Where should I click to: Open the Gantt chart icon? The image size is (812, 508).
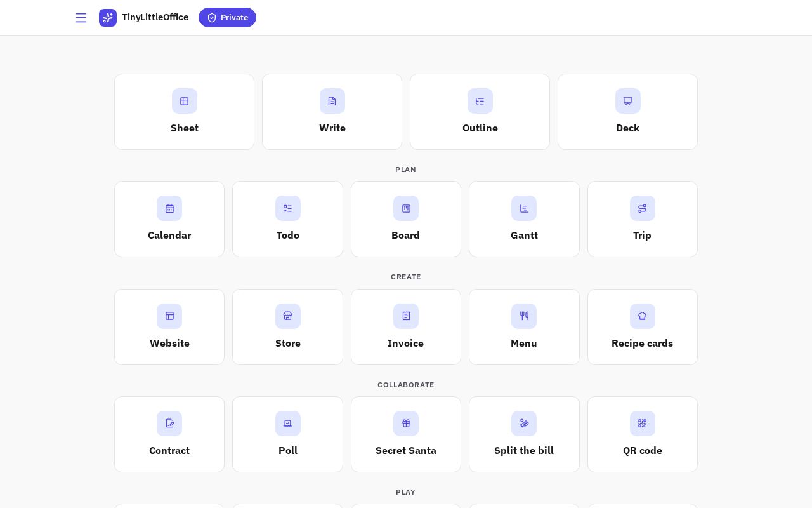(x=524, y=208)
